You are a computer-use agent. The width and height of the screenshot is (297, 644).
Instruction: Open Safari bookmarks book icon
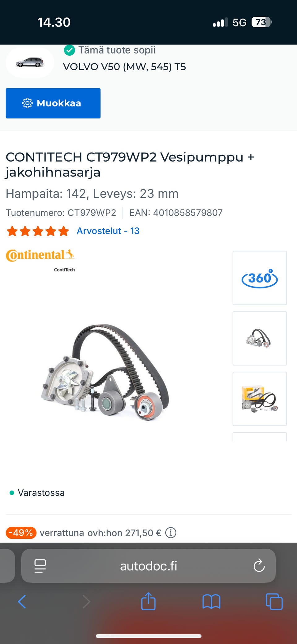pyautogui.click(x=211, y=602)
